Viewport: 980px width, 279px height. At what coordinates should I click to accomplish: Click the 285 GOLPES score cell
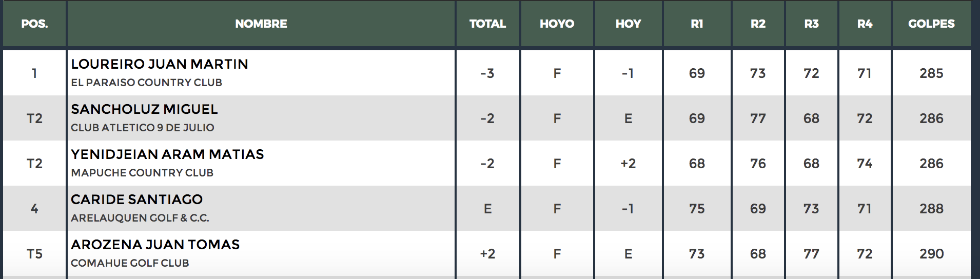(931, 73)
